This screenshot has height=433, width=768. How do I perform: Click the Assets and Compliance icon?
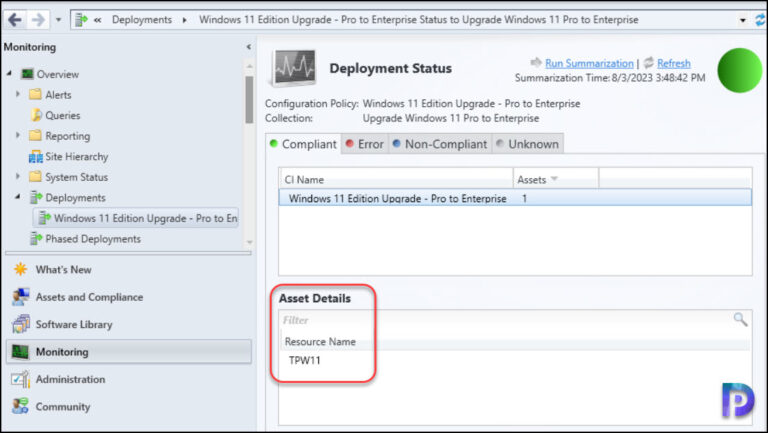[21, 296]
